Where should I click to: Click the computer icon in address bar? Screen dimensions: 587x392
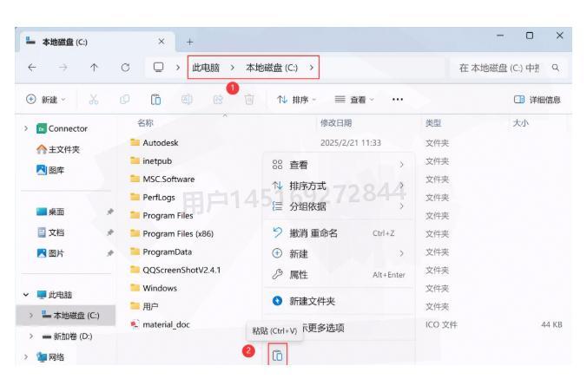(159, 67)
